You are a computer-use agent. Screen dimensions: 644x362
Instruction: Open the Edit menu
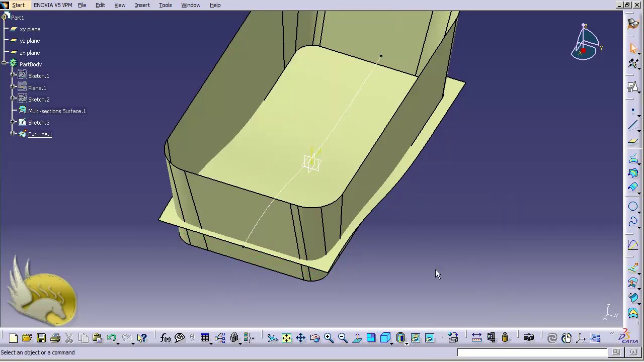100,5
